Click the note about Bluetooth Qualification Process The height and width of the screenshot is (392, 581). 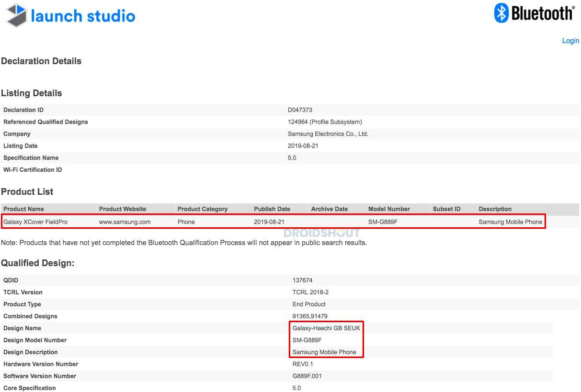184,243
